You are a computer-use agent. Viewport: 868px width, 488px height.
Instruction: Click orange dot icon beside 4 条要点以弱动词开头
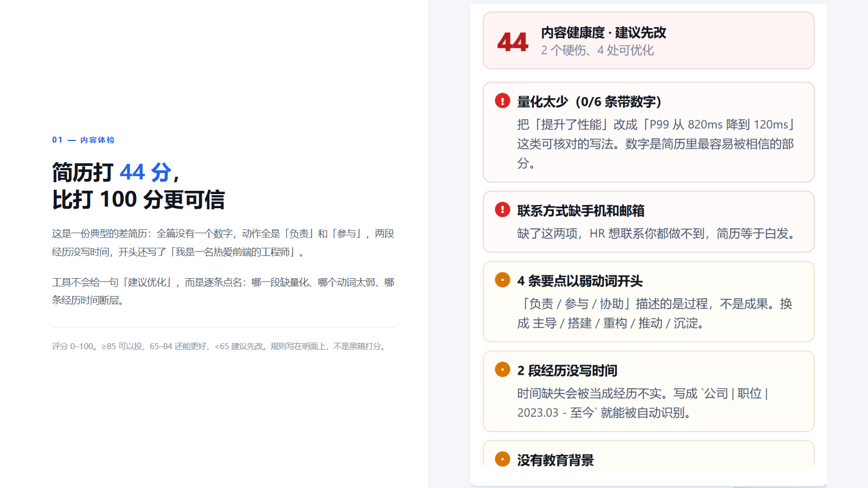[x=502, y=280]
